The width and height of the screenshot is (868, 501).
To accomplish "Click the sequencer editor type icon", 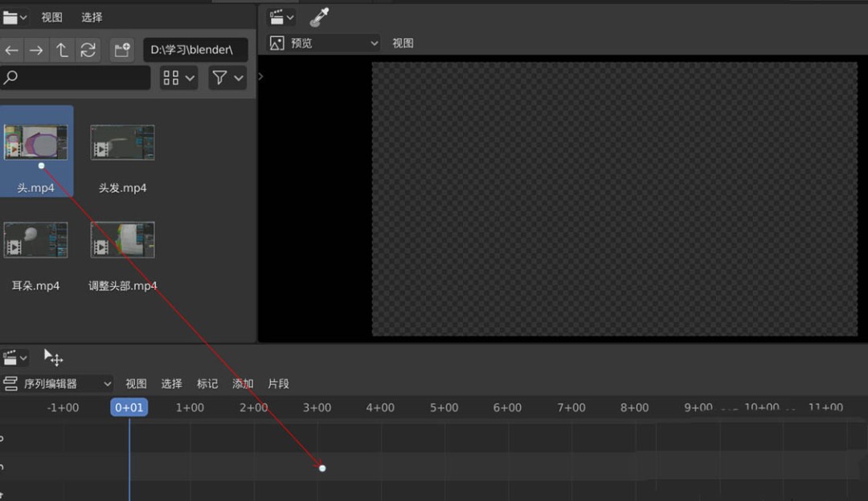I will point(12,357).
